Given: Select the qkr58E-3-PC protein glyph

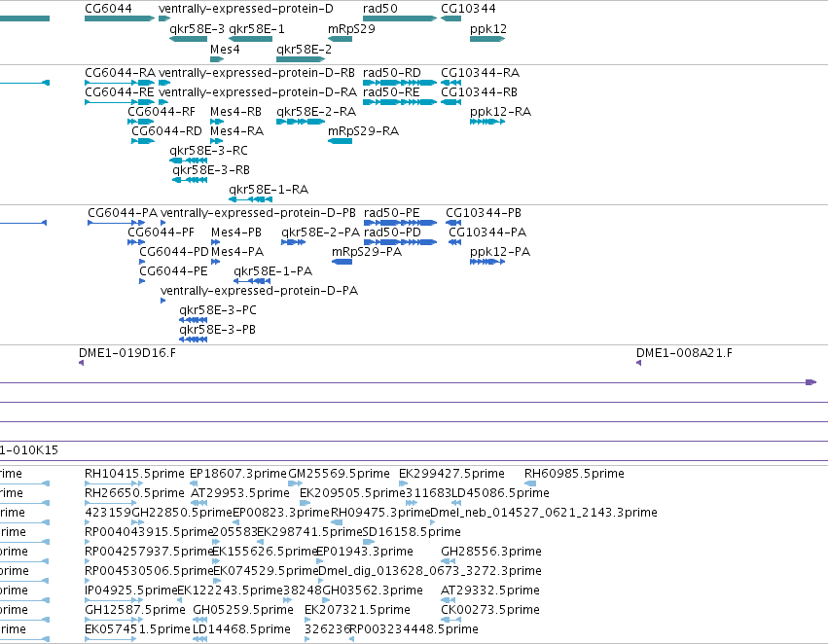Looking at the screenshot, I should click(193, 320).
